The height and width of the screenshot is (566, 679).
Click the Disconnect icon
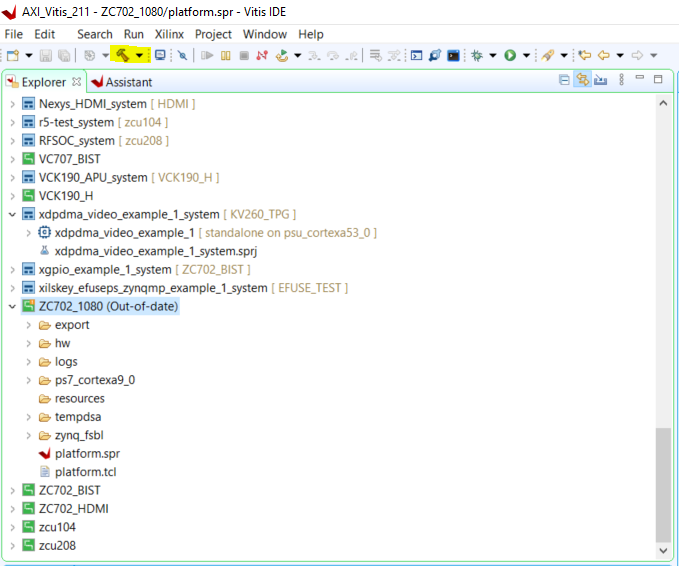click(262, 55)
